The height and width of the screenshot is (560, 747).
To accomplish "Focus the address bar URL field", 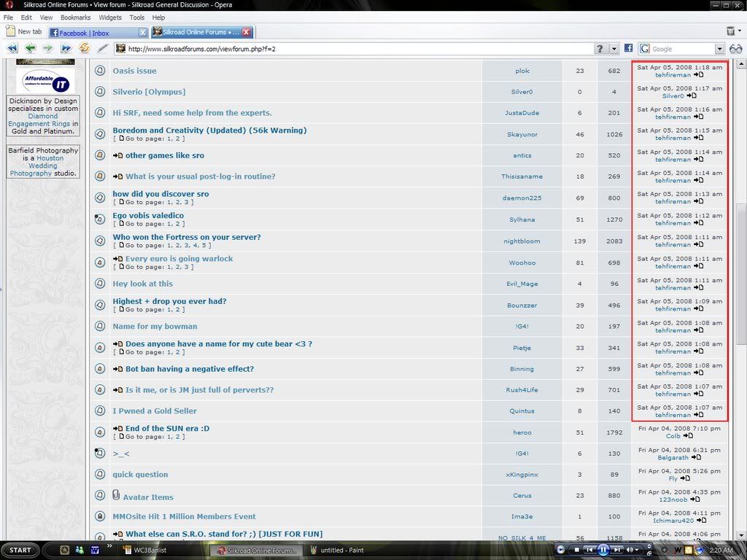I will coord(355,49).
